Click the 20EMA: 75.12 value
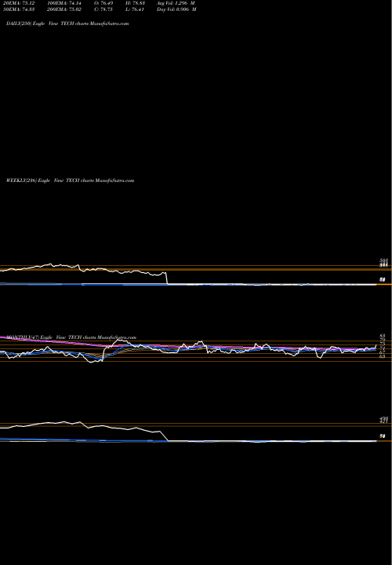Viewport: 392px width, 565px height. click(18, 2)
